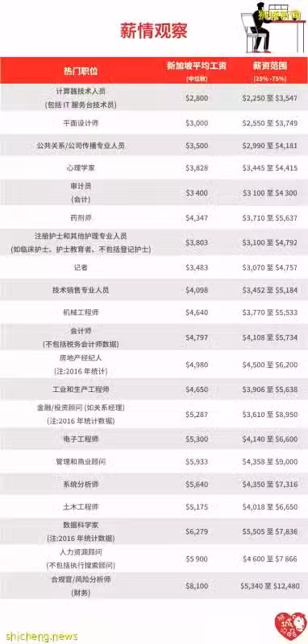
Task: Click the 平面设计师 row label
Action: pos(81,123)
